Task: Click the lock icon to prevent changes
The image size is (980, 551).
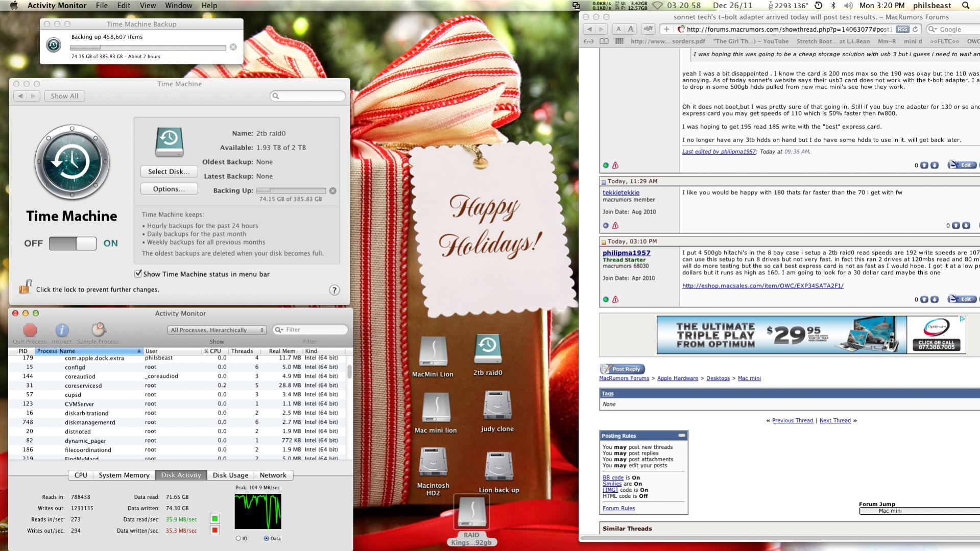Action: 26,287
